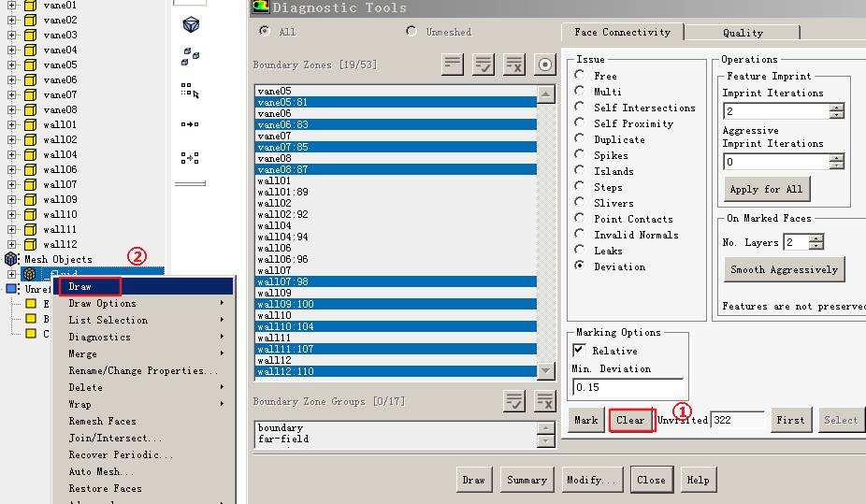Click yellow folder icon beside vane05
This screenshot has height=504, width=866.
click(x=30, y=65)
